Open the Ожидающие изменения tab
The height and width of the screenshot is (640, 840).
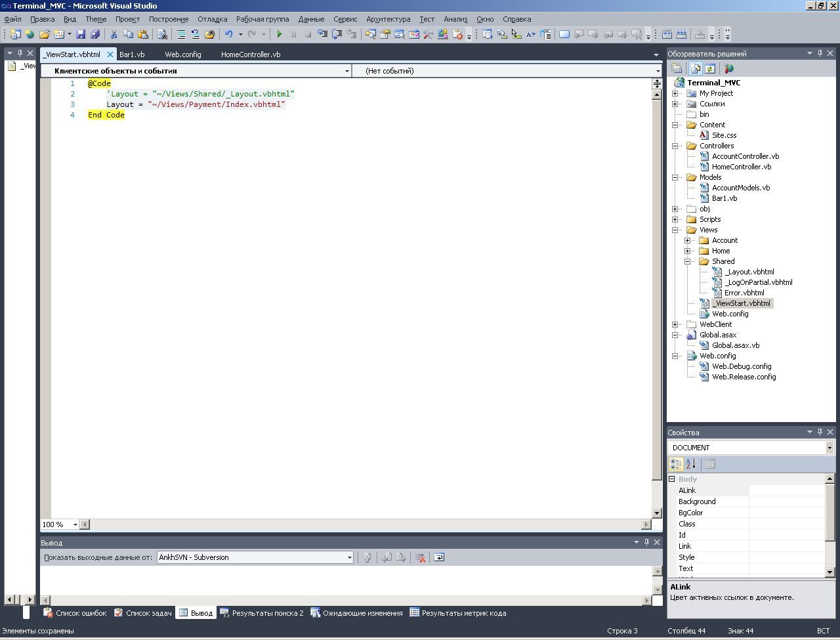tap(356, 613)
